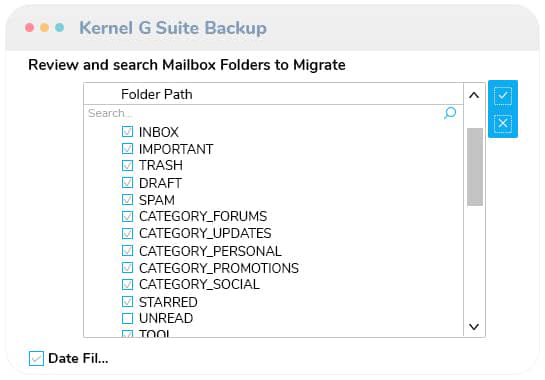Uncheck the SPAM folder checkbox
The image size is (545, 380).
coord(128,200)
